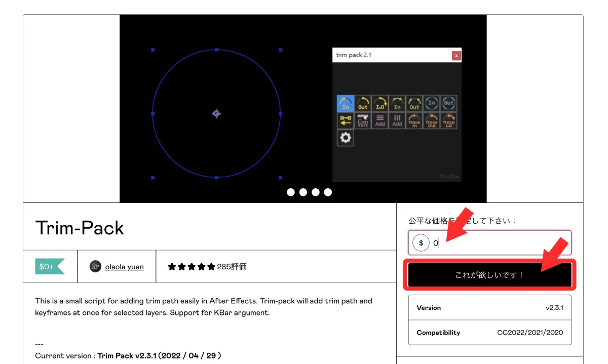The image size is (608, 364).
Task: Show the third carousel slide dot
Action: 316,192
